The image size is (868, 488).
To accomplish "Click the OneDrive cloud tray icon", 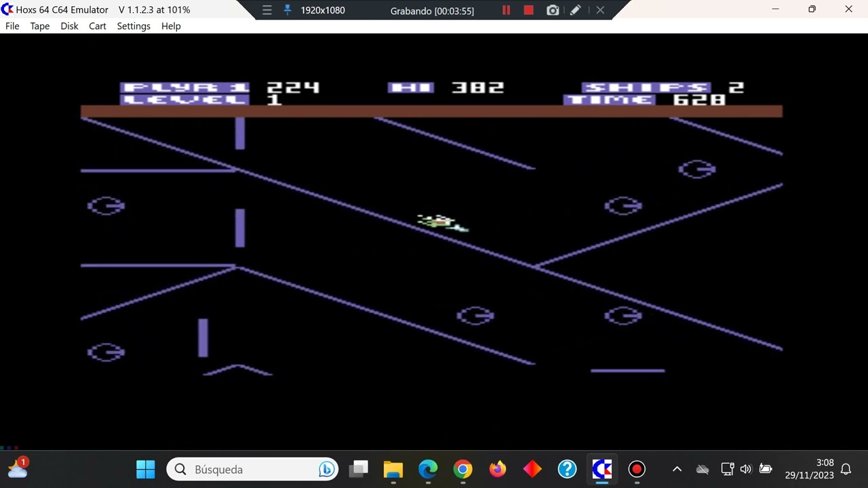I will [x=703, y=469].
